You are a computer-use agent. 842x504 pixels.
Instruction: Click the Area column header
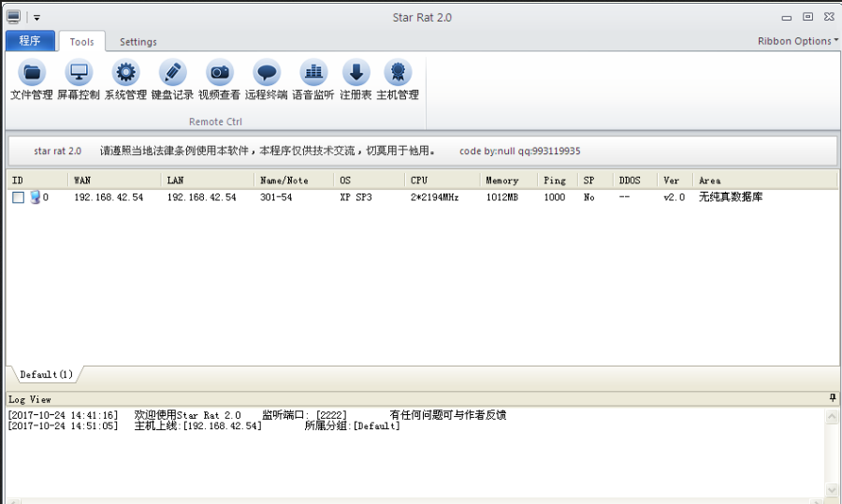click(765, 180)
